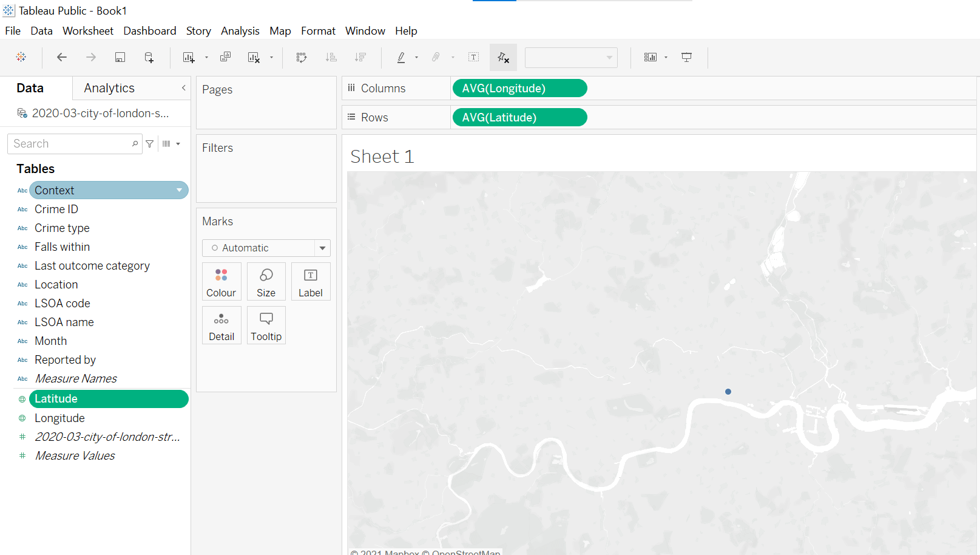Create a new worksheet from toolbar
This screenshot has width=980, height=555.
(x=189, y=57)
